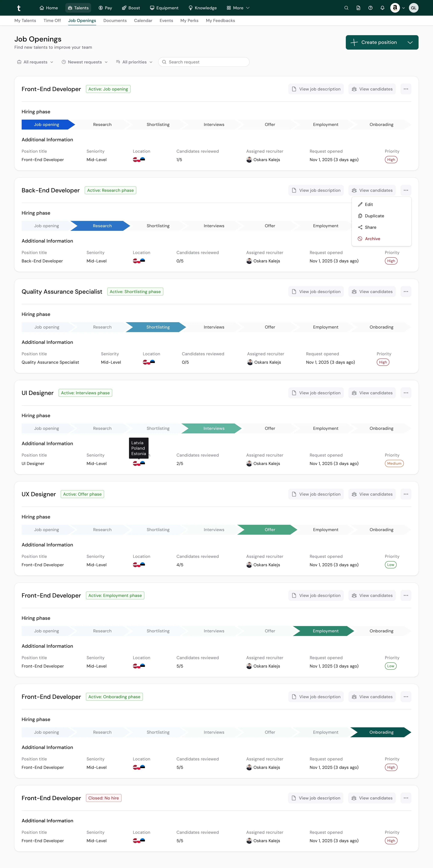Viewport: 433px width, 868px height.
Task: Click the GL user avatar
Action: (x=413, y=8)
